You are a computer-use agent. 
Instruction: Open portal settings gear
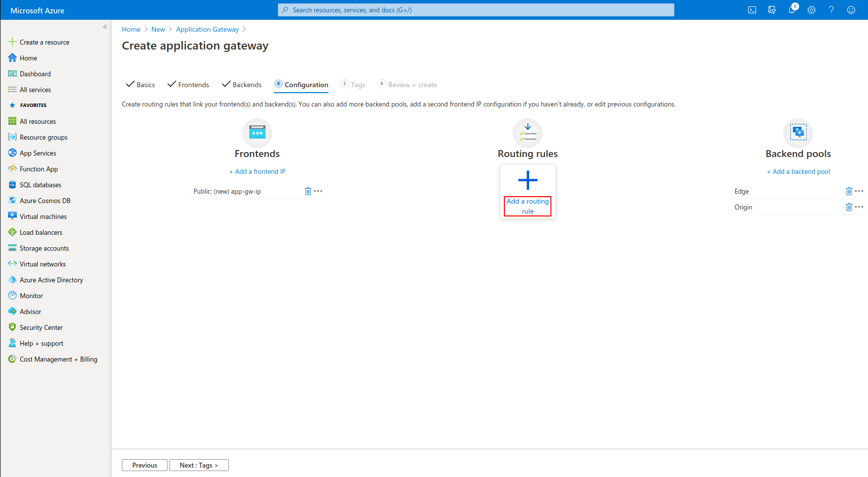[x=812, y=10]
